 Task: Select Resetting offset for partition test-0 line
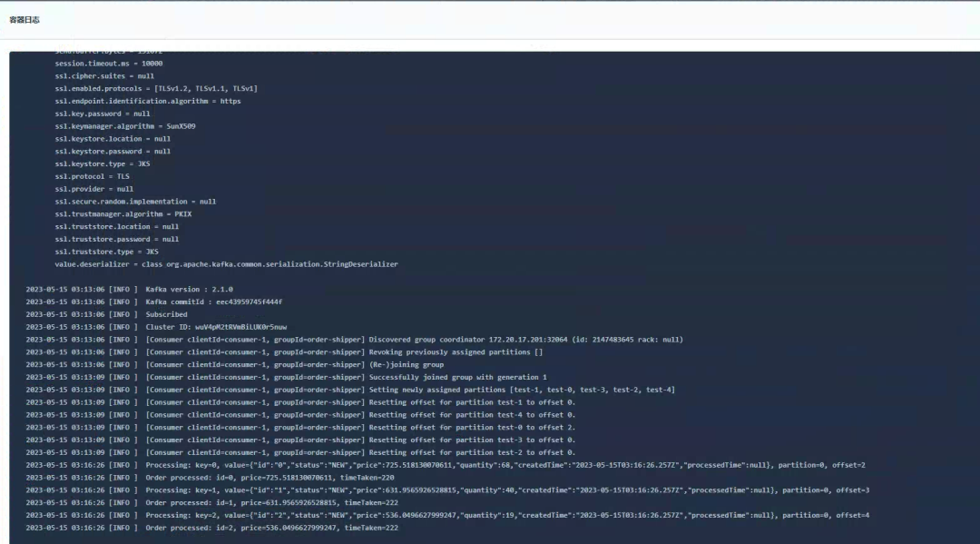300,427
